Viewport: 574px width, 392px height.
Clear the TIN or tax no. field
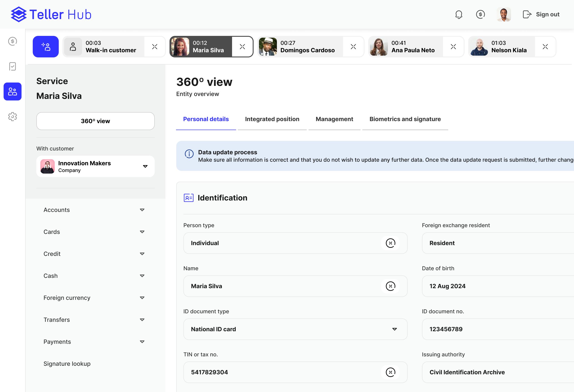coord(390,372)
